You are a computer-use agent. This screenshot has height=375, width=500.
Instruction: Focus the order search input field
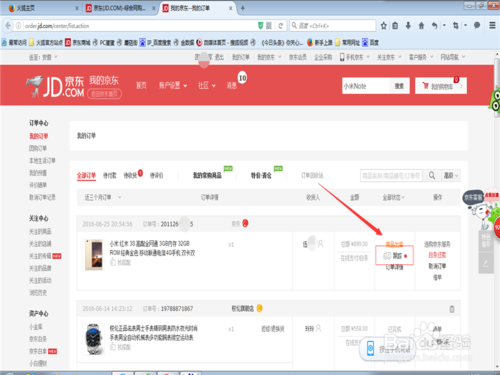coord(391,175)
